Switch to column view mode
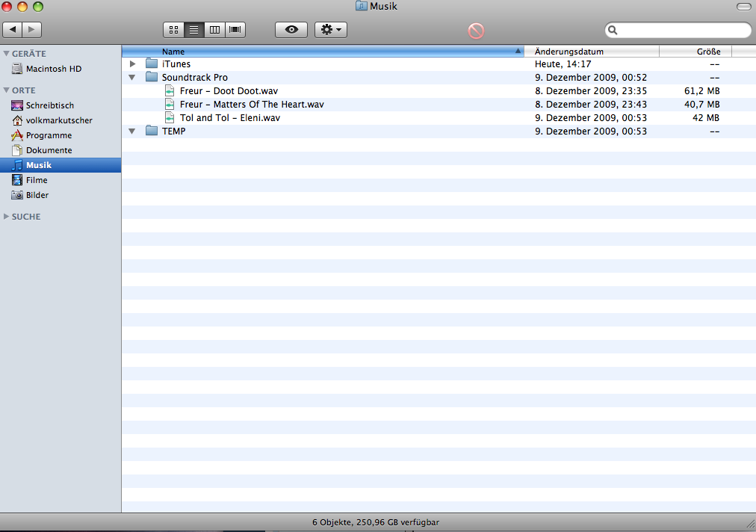The width and height of the screenshot is (756, 532). coord(215,30)
